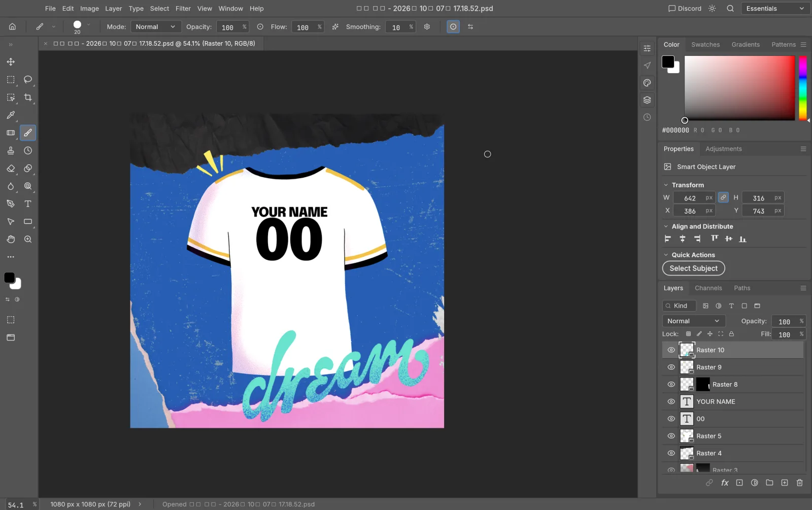Select the Type tool
The image size is (812, 510).
pyautogui.click(x=28, y=204)
